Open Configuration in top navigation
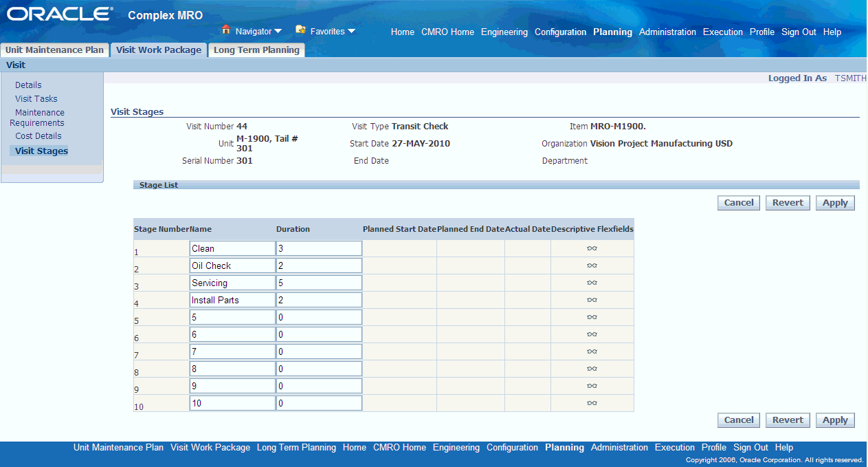This screenshot has height=467, width=868. tap(560, 32)
